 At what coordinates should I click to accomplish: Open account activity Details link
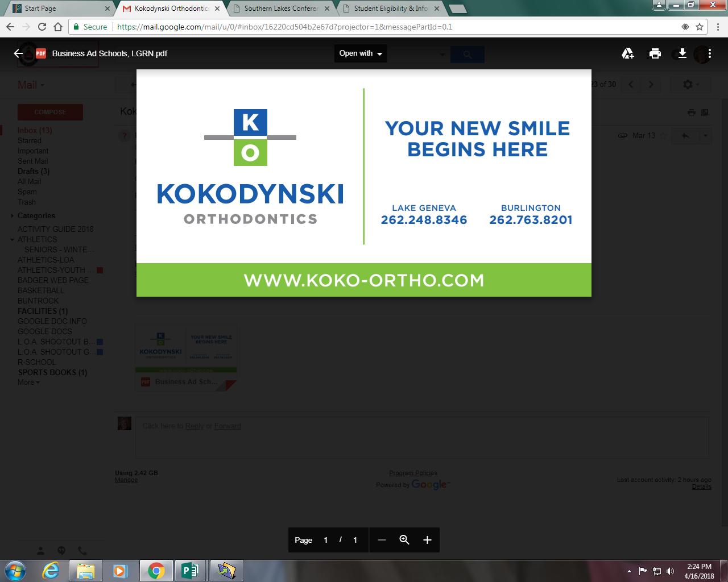pos(702,487)
